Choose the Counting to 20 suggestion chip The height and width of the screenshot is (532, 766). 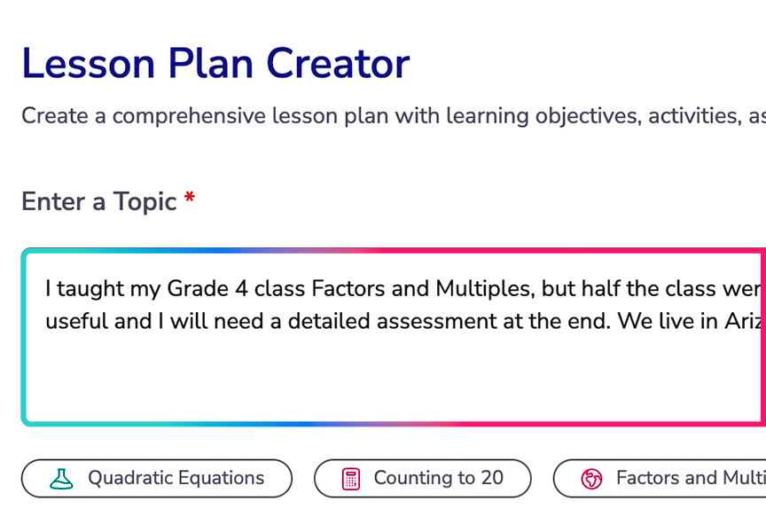(422, 479)
